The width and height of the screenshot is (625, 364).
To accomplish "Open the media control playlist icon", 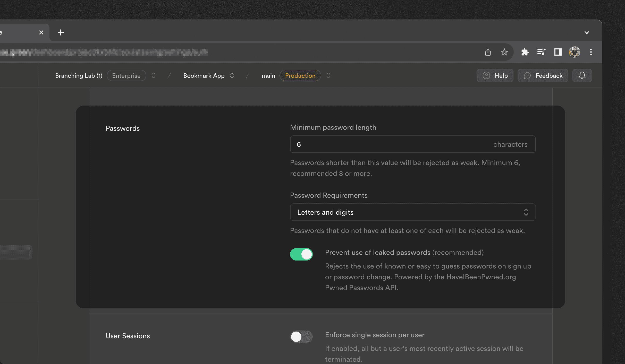I will (x=541, y=52).
